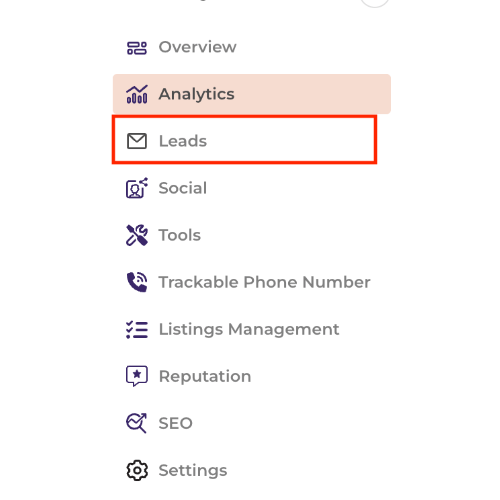Open the Reputation section
The height and width of the screenshot is (500, 500).
click(205, 377)
